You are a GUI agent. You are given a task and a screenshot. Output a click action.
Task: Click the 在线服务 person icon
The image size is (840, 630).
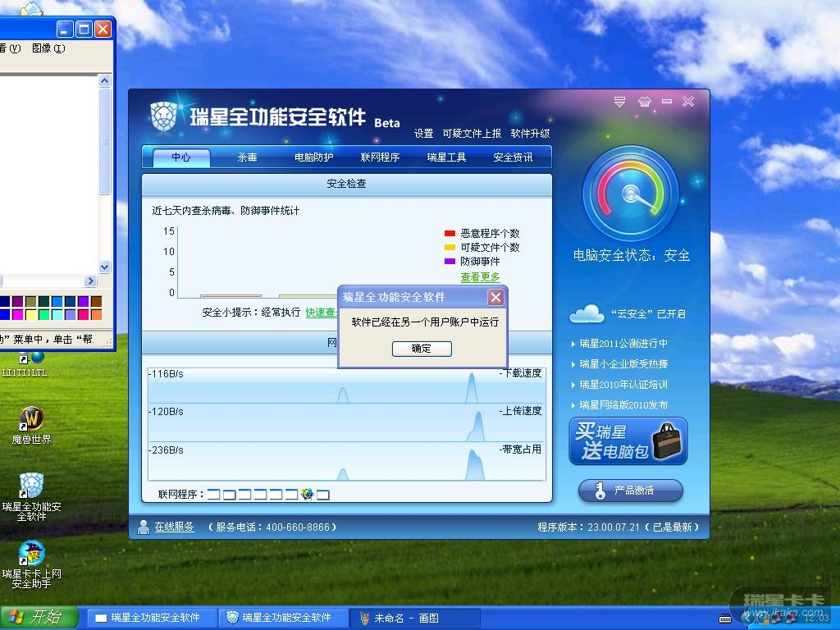143,527
